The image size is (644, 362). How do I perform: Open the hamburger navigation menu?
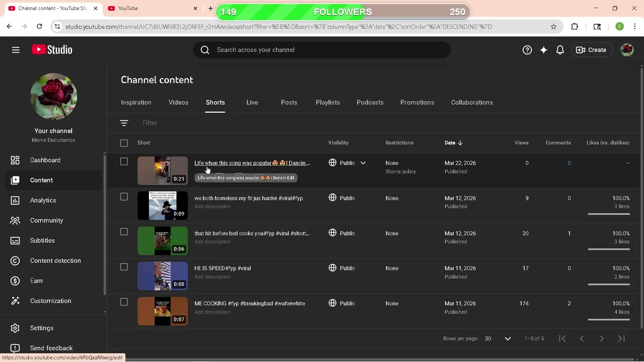coord(16,50)
